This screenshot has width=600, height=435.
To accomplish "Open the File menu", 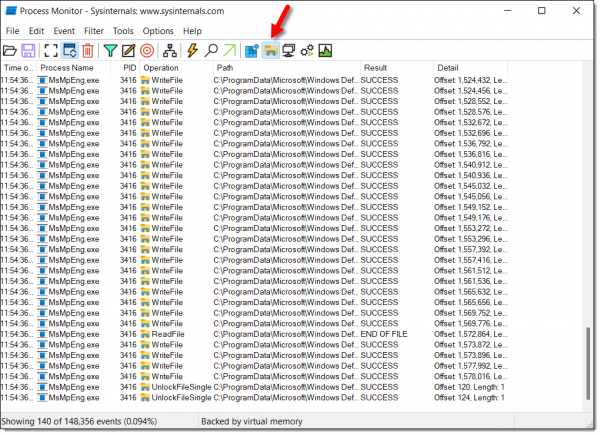I will (x=12, y=31).
